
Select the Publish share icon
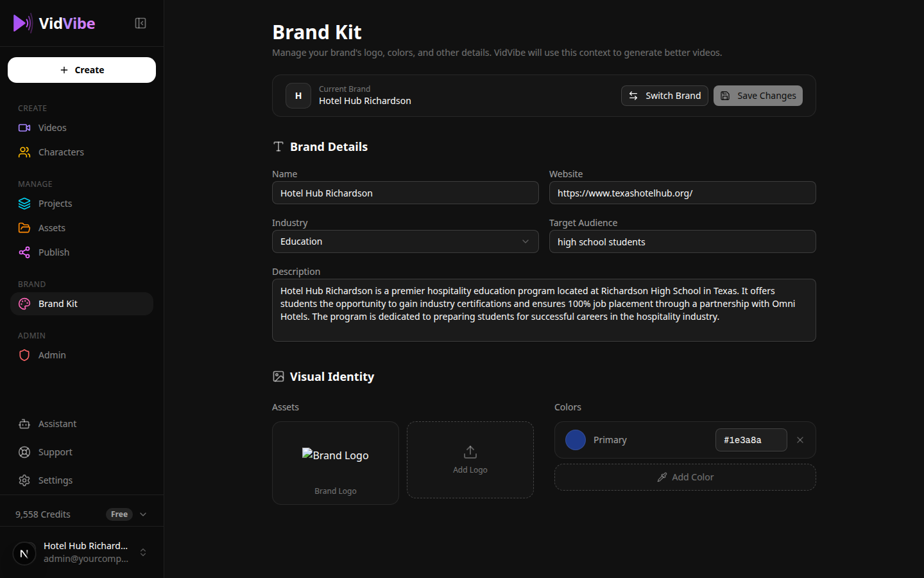coord(24,252)
